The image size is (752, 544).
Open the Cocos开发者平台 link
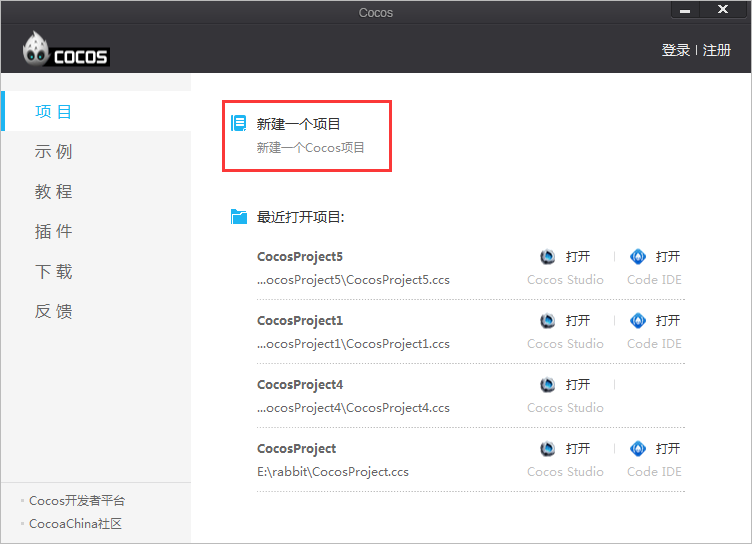click(77, 501)
